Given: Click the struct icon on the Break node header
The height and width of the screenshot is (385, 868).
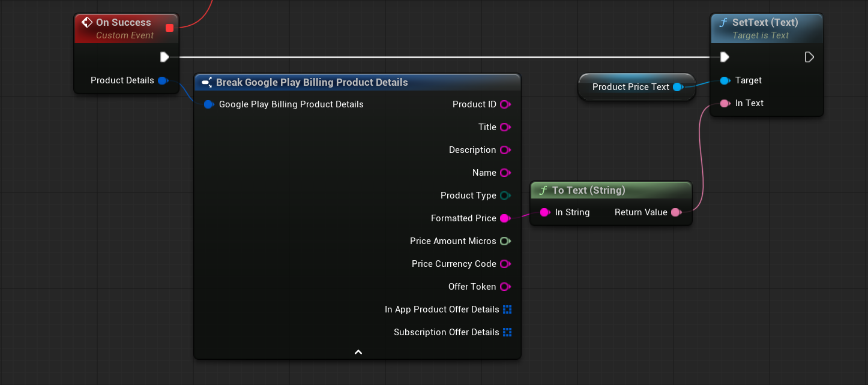Looking at the screenshot, I should click(x=206, y=82).
